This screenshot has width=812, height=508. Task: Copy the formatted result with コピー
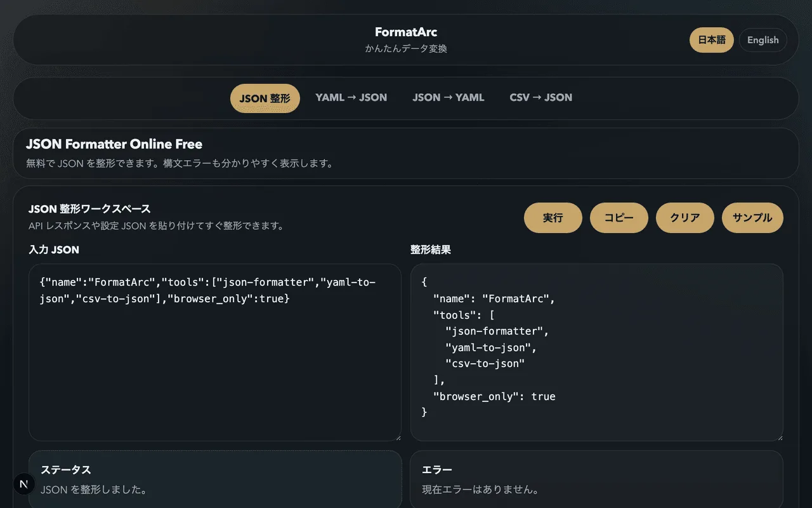click(619, 218)
